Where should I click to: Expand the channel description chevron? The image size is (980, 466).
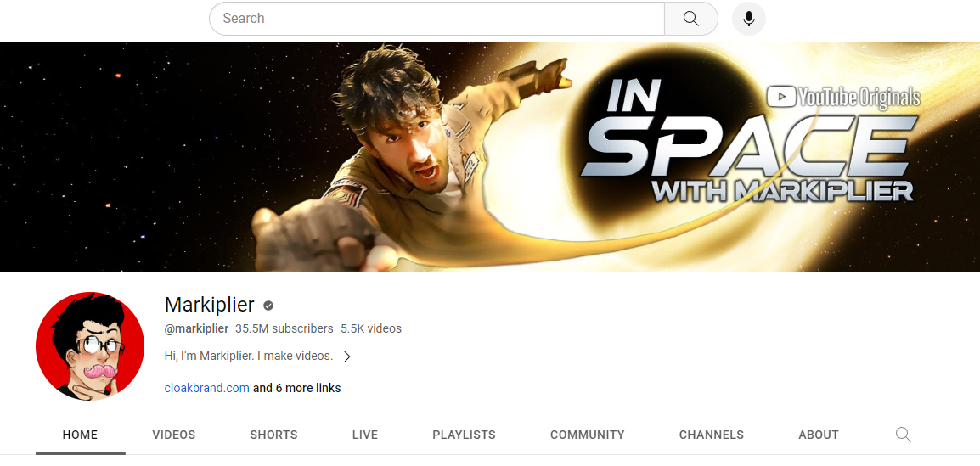click(347, 357)
